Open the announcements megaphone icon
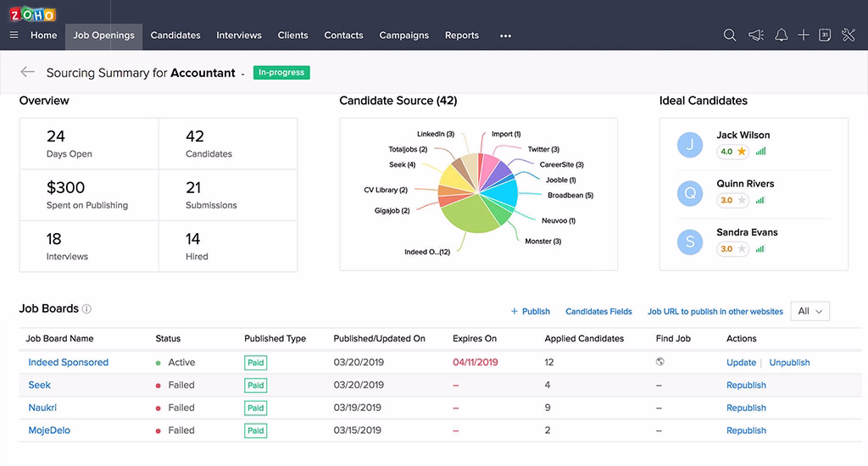The image size is (868, 466). [755, 36]
